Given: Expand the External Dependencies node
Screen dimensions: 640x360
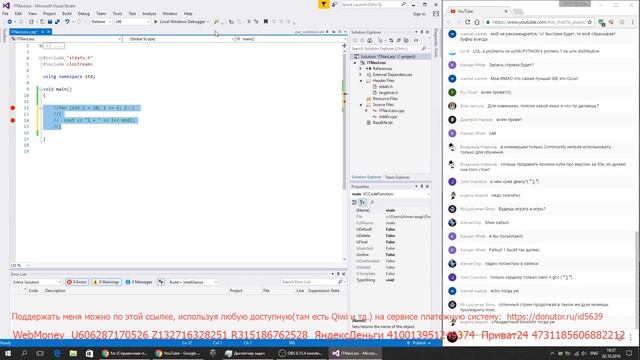Looking at the screenshot, I should [361, 75].
